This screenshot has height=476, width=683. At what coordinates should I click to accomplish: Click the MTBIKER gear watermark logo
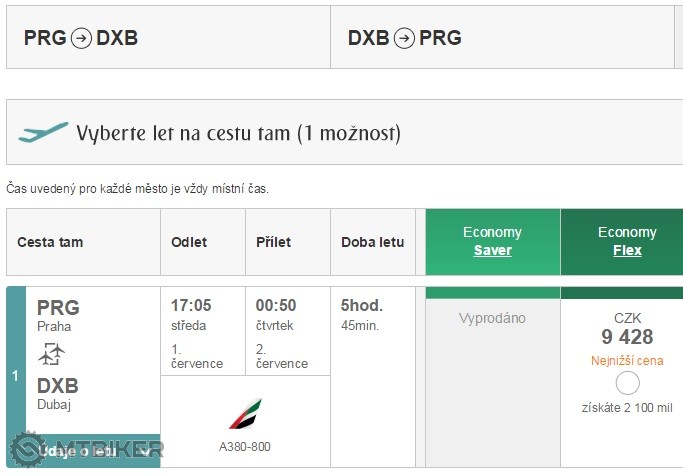(x=28, y=450)
